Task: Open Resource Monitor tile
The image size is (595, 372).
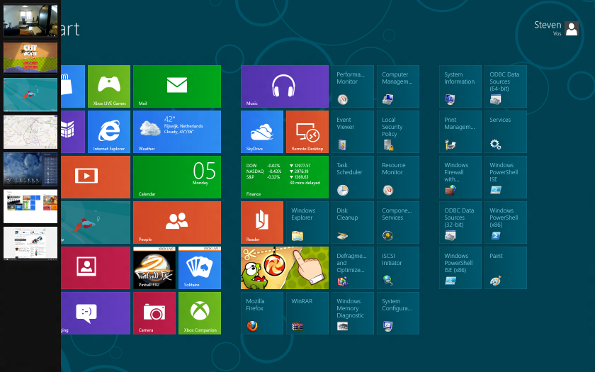Action: point(398,177)
